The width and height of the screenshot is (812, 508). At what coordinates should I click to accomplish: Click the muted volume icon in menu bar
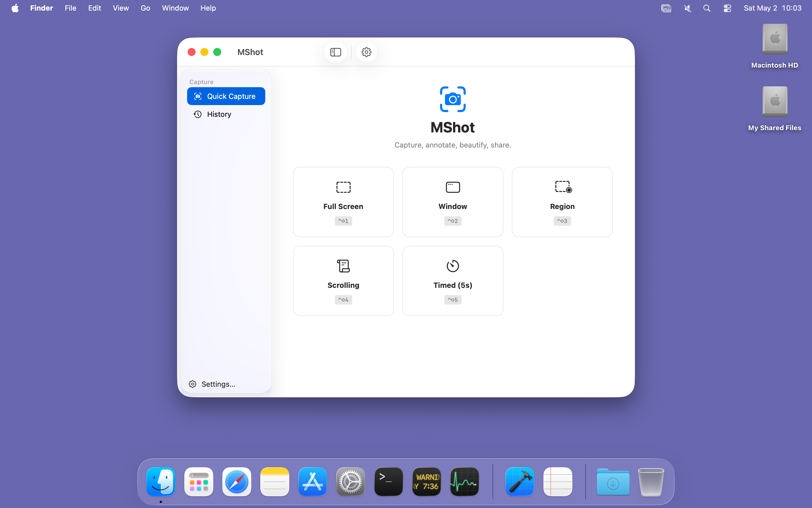(687, 8)
